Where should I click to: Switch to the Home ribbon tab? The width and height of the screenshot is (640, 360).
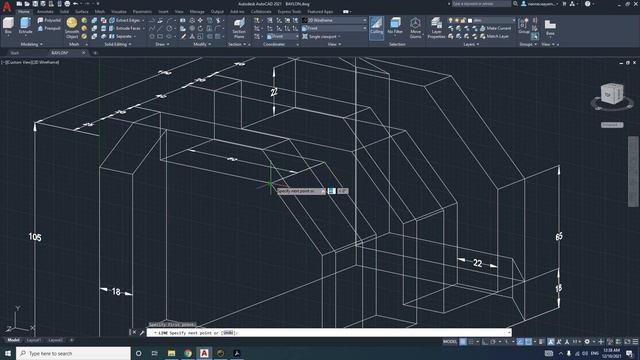pyautogui.click(x=24, y=11)
